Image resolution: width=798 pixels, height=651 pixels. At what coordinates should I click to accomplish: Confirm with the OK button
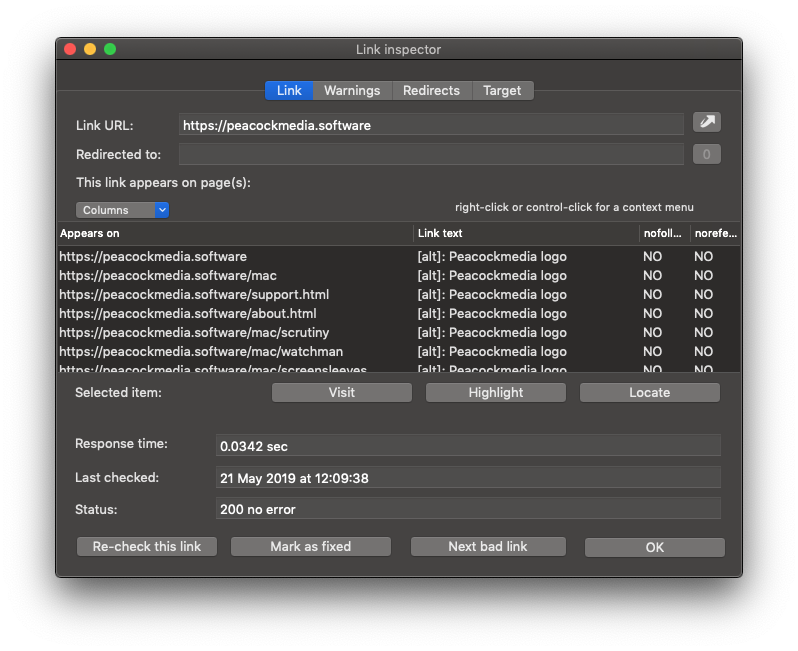(654, 548)
